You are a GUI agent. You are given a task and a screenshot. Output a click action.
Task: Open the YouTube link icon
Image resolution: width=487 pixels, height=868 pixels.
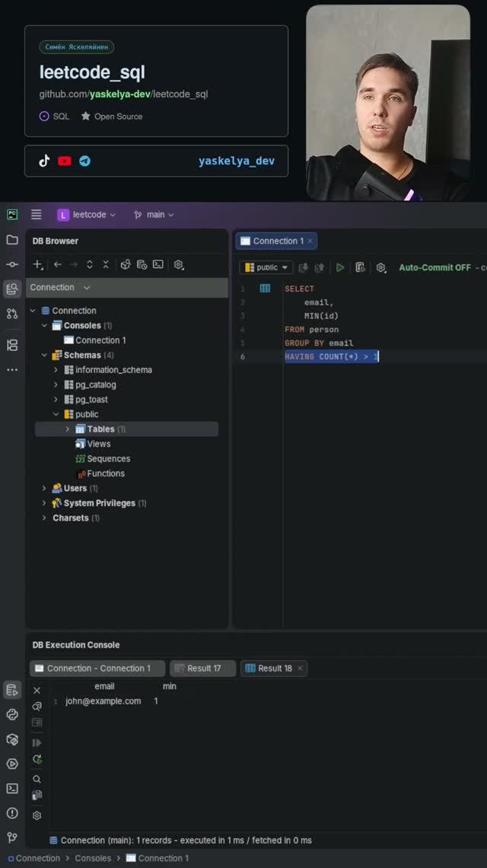coord(65,161)
